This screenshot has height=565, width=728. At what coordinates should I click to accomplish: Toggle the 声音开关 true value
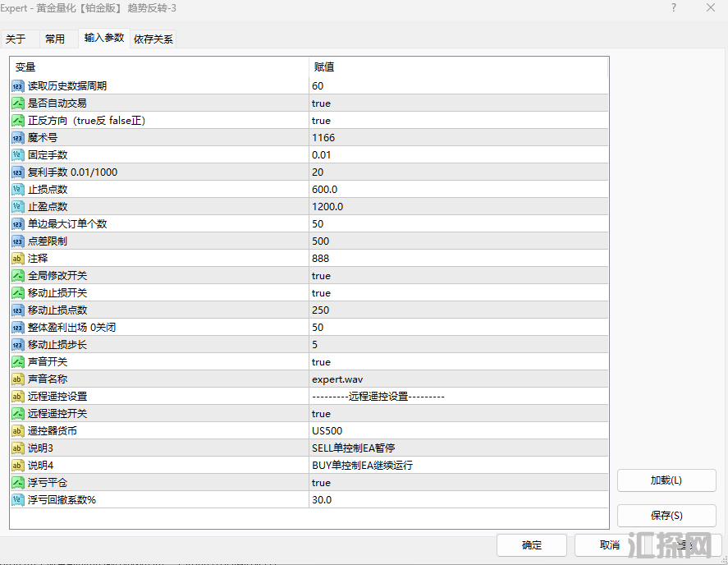tap(321, 362)
